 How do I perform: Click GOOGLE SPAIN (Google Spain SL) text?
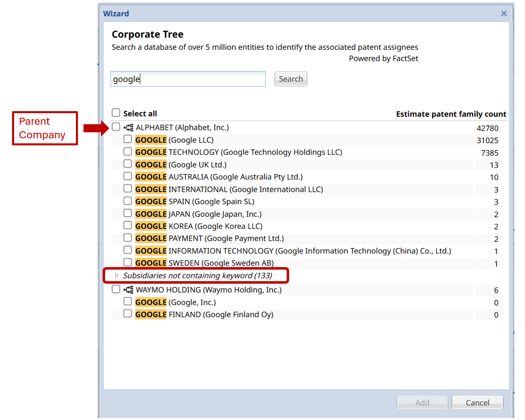[195, 202]
